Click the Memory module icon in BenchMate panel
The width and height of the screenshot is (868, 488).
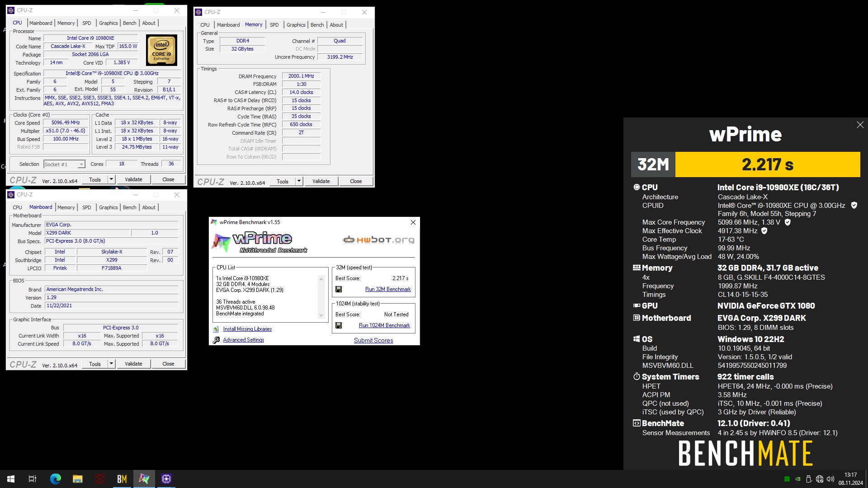click(637, 267)
